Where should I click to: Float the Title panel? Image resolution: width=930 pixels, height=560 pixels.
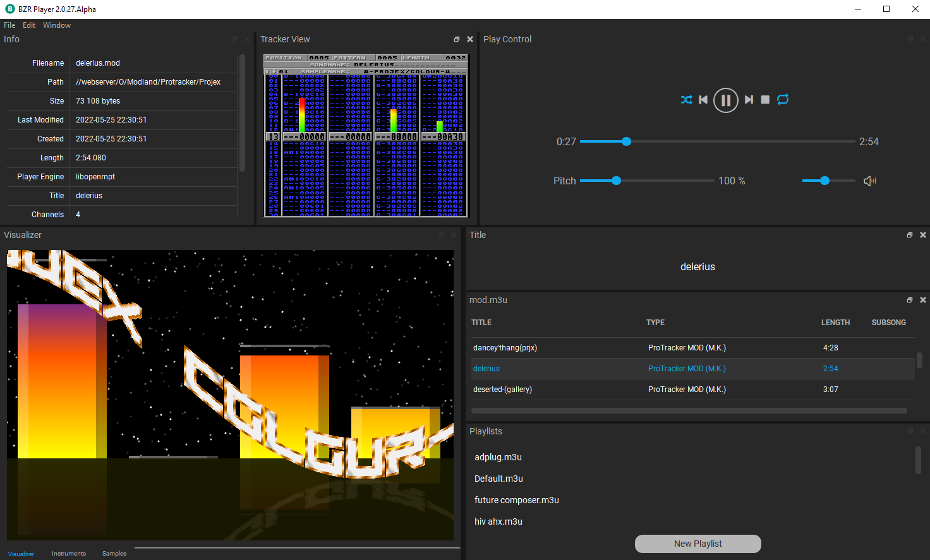(910, 235)
